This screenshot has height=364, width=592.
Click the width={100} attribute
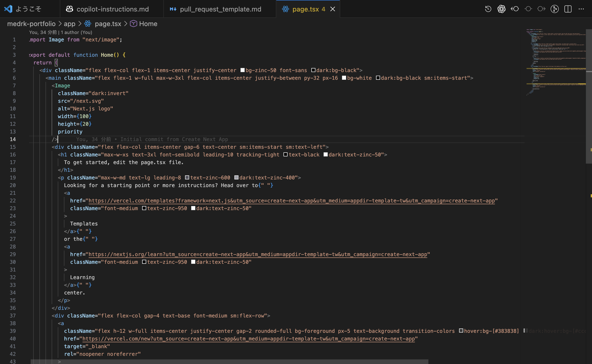click(75, 116)
